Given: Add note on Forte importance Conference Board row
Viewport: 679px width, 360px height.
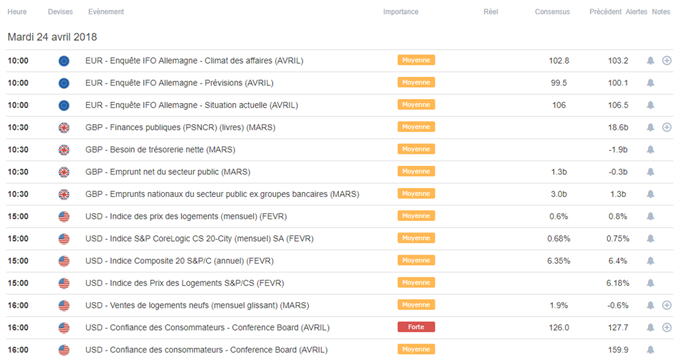Looking at the screenshot, I should click(667, 328).
